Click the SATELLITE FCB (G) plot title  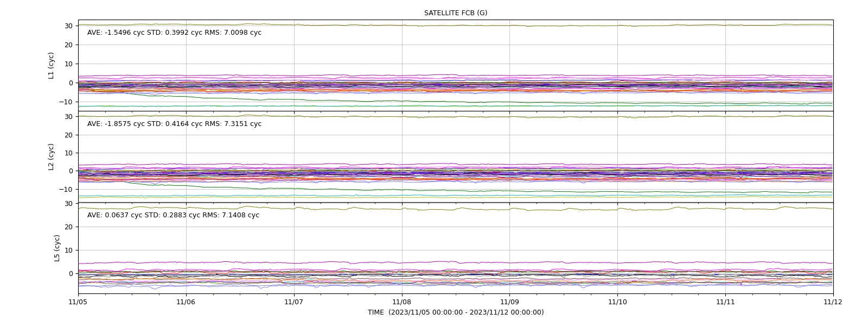[x=456, y=13]
